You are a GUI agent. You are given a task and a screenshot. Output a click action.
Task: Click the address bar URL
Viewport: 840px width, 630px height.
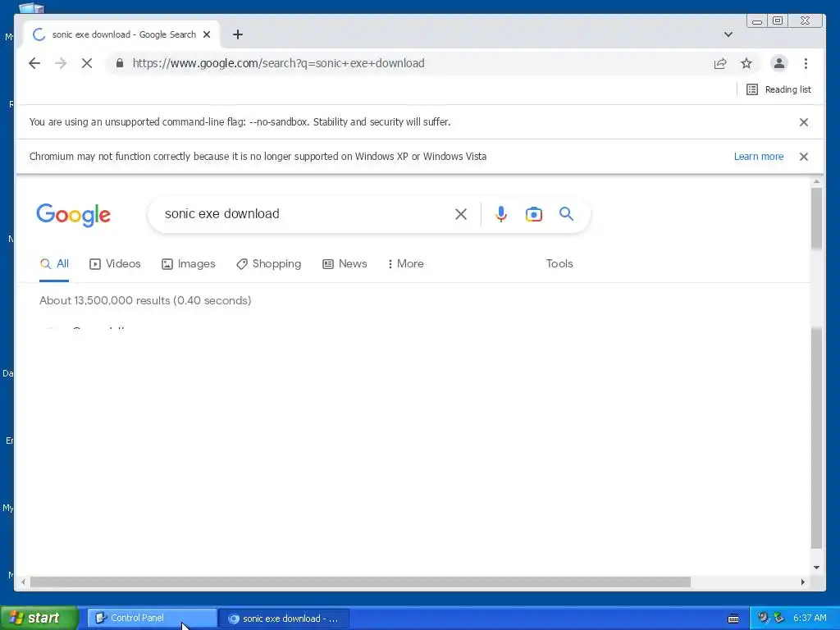click(x=279, y=63)
